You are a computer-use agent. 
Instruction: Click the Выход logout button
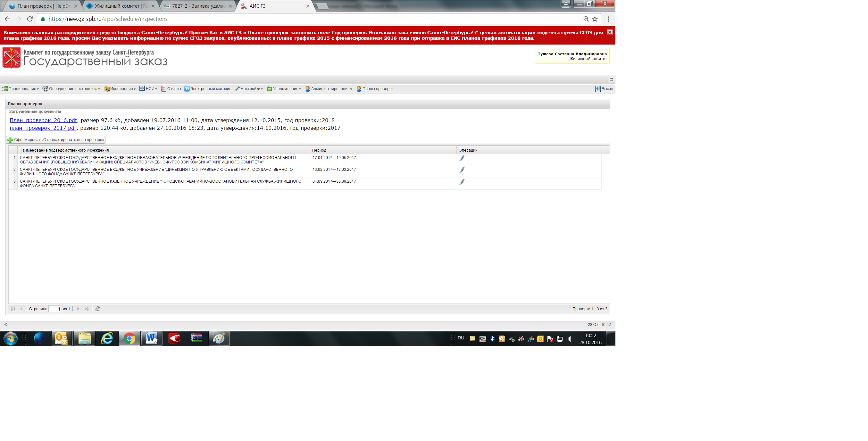point(604,89)
